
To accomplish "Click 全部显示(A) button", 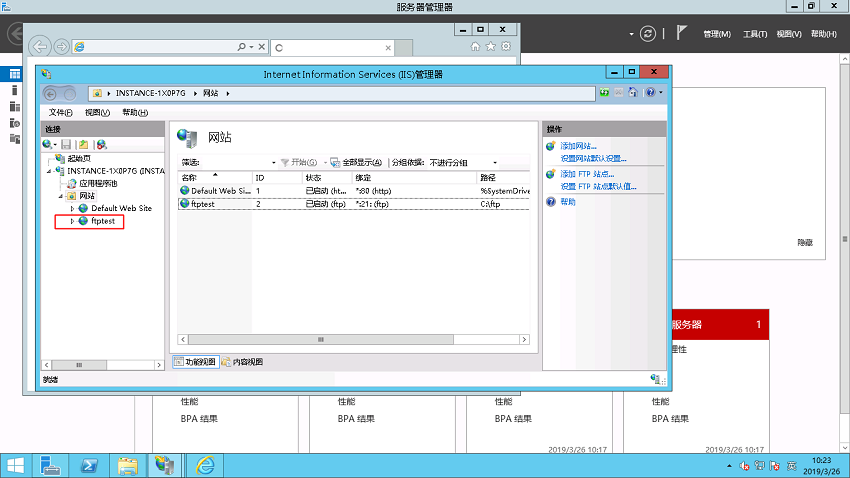I will coord(356,163).
